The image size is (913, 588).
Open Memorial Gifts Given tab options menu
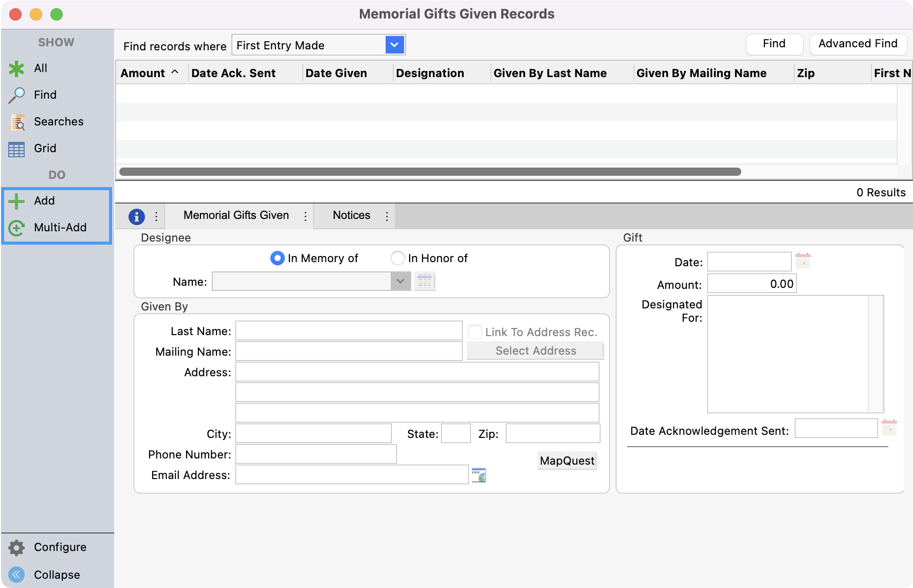[x=305, y=216]
